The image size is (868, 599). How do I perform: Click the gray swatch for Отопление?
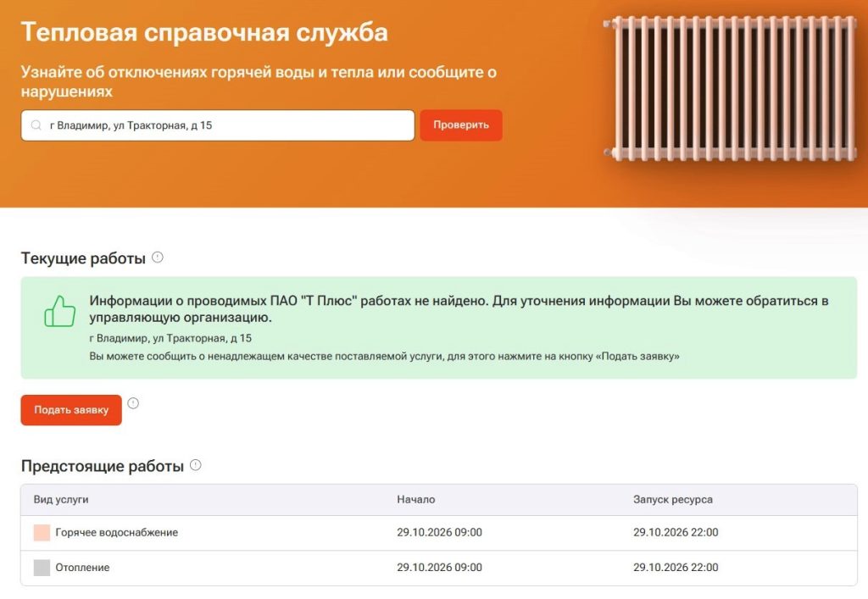(x=42, y=568)
